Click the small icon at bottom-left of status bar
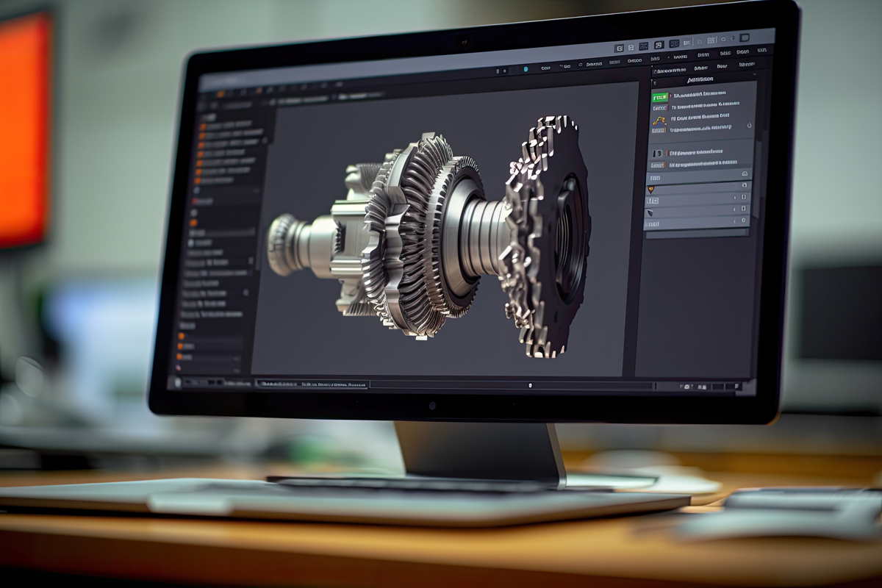Screen dimensions: 882x588 176,381
